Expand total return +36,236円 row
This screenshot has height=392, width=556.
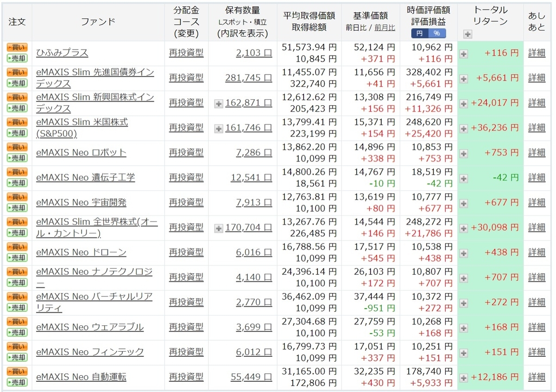(464, 129)
